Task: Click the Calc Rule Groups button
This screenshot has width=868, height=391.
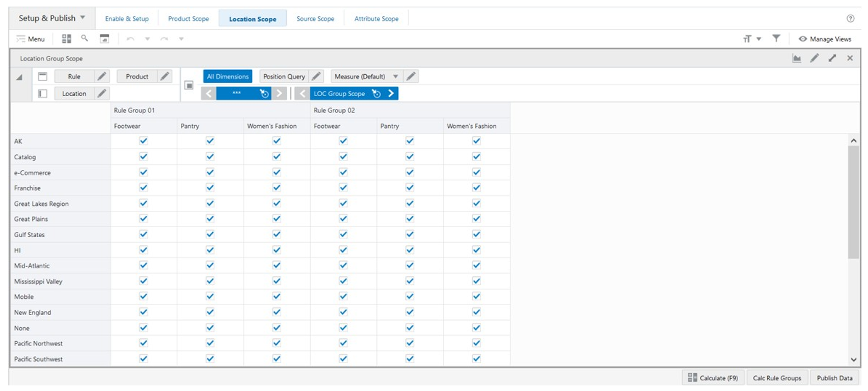Action: coord(777,378)
